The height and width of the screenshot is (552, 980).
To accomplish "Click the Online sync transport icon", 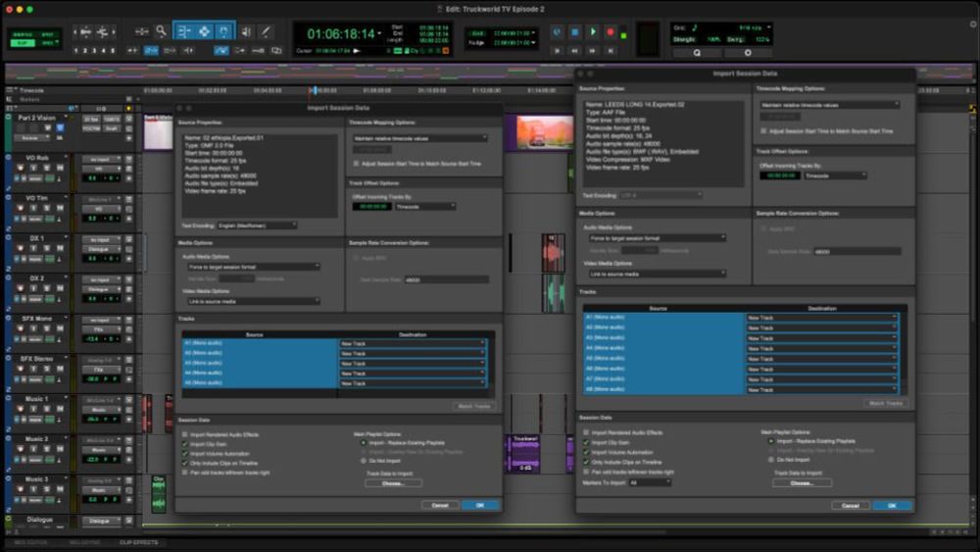I will pyautogui.click(x=557, y=32).
